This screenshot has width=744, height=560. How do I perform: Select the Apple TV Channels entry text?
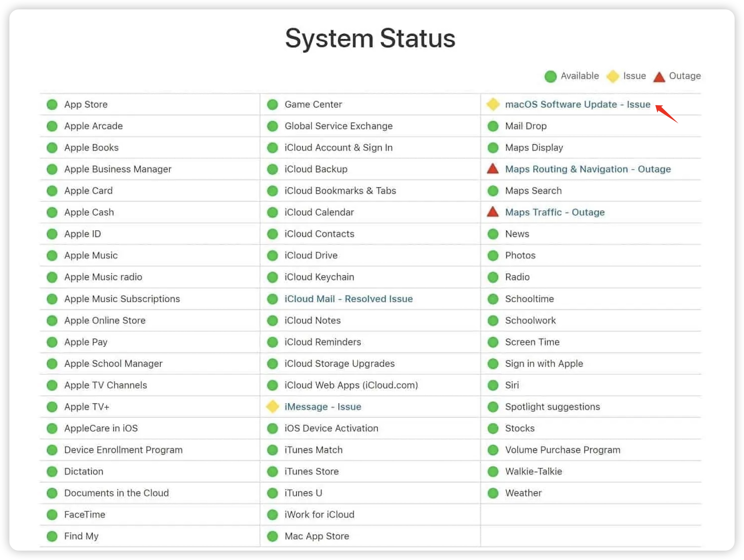pos(106,385)
